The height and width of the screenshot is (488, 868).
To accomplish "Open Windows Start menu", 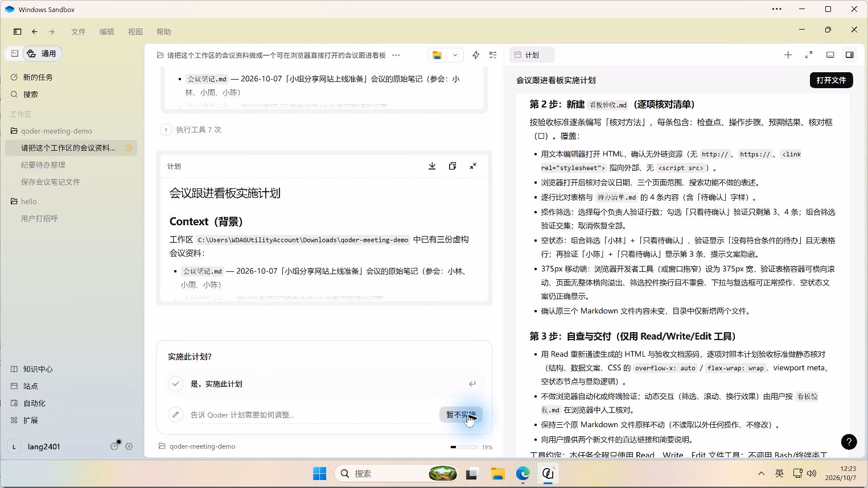I will 320,473.
